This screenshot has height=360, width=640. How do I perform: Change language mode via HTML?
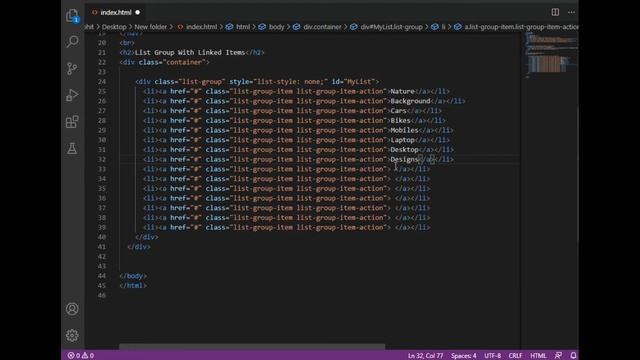tap(538, 356)
